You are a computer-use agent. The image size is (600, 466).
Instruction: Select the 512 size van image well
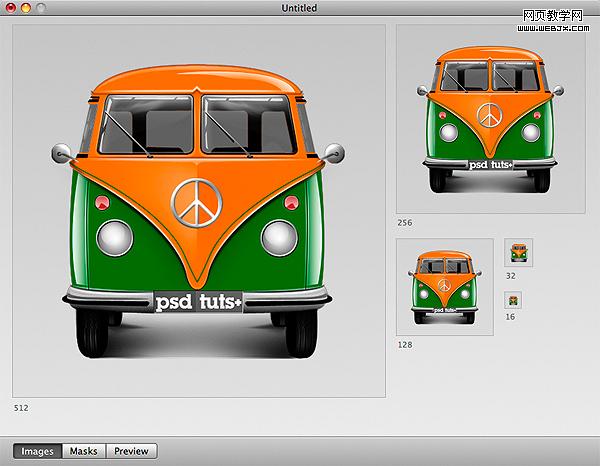pos(199,211)
